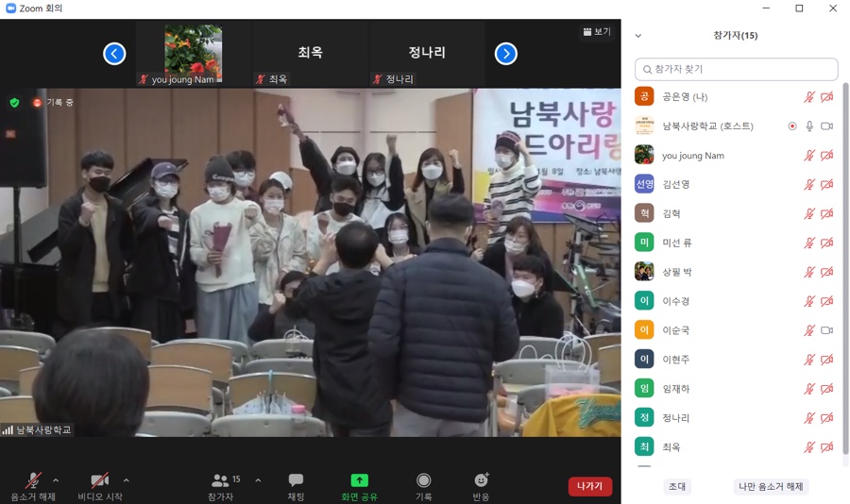Click the 참가자(15) panel title
The width and height of the screenshot is (850, 504).
coord(736,36)
